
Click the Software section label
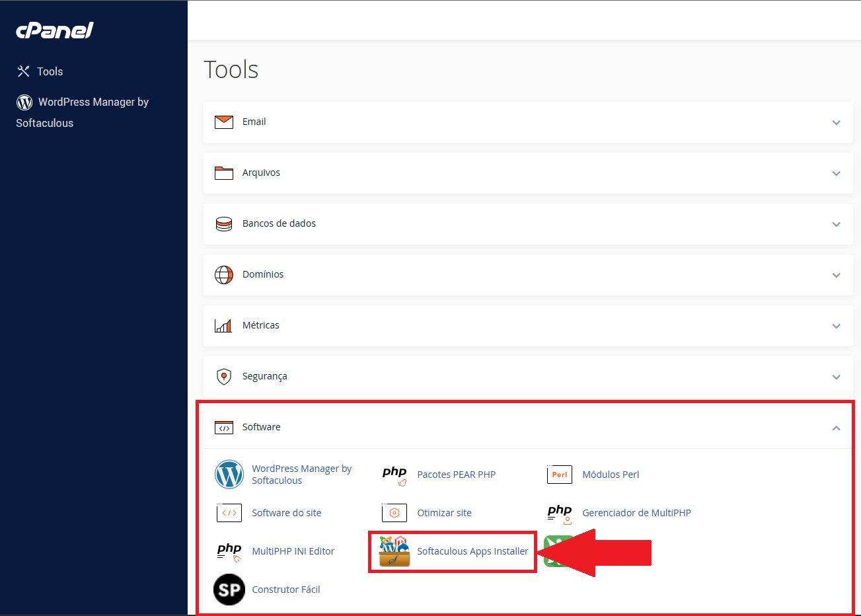click(x=261, y=427)
